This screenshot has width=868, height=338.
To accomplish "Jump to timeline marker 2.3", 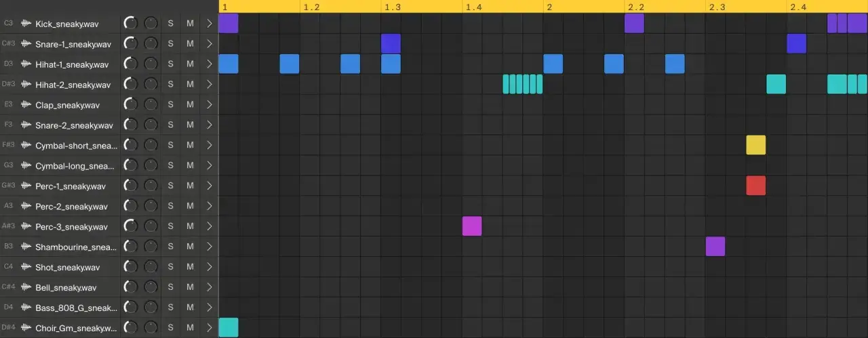I will 717,7.
